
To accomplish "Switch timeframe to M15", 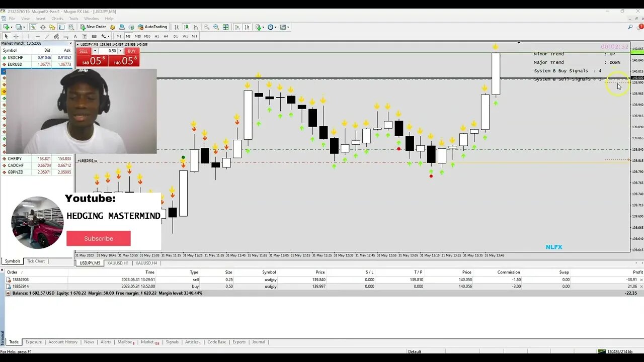I will (x=137, y=36).
